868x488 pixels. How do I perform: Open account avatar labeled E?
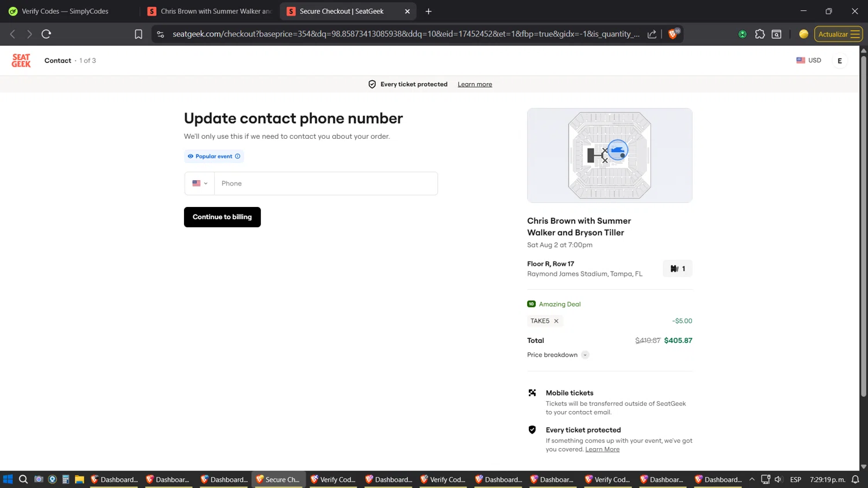(840, 61)
